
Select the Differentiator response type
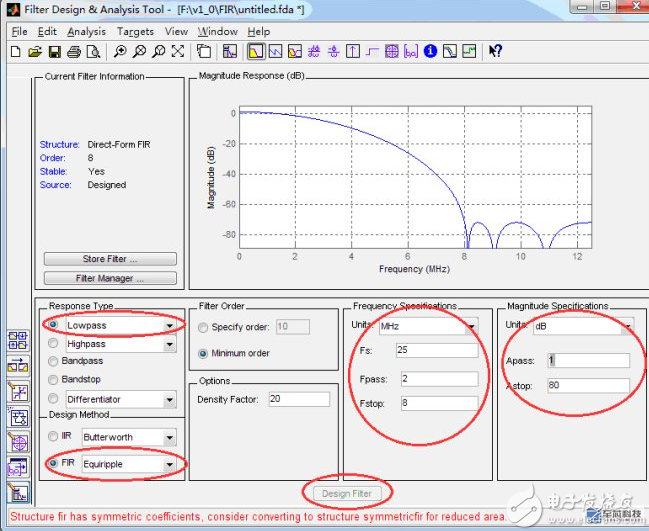(x=53, y=398)
